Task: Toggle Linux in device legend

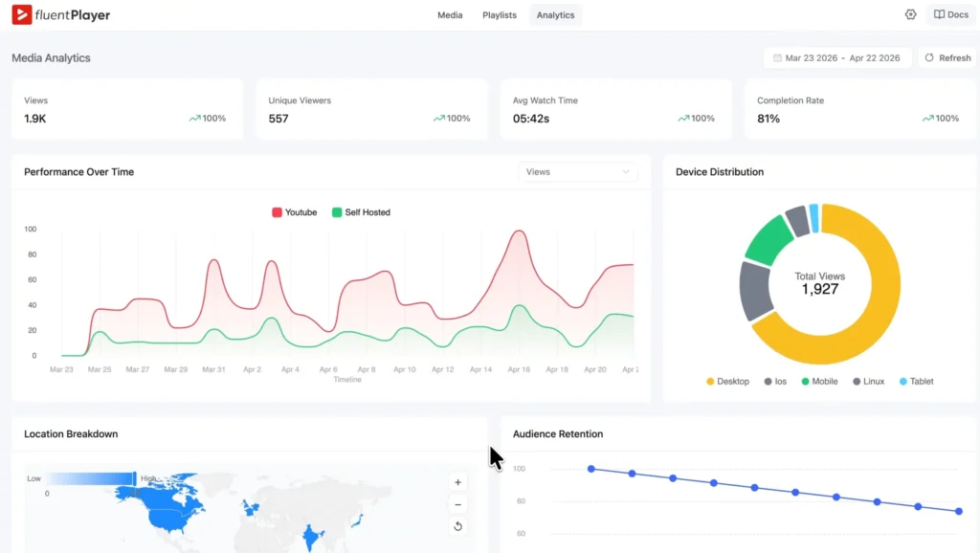Action: (x=868, y=381)
